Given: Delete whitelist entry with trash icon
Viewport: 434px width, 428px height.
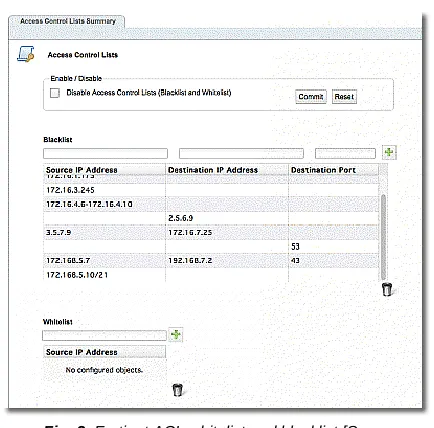Looking at the screenshot, I should [177, 389].
